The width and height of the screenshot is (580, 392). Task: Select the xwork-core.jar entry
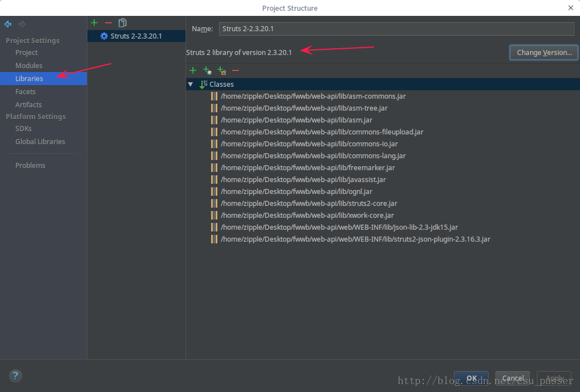tap(307, 215)
